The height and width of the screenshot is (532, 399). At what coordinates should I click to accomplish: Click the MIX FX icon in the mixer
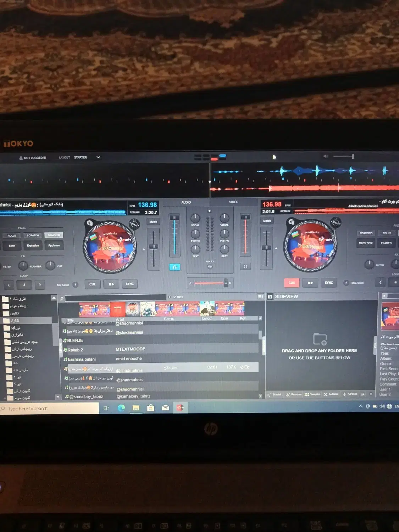pyautogui.click(x=210, y=266)
